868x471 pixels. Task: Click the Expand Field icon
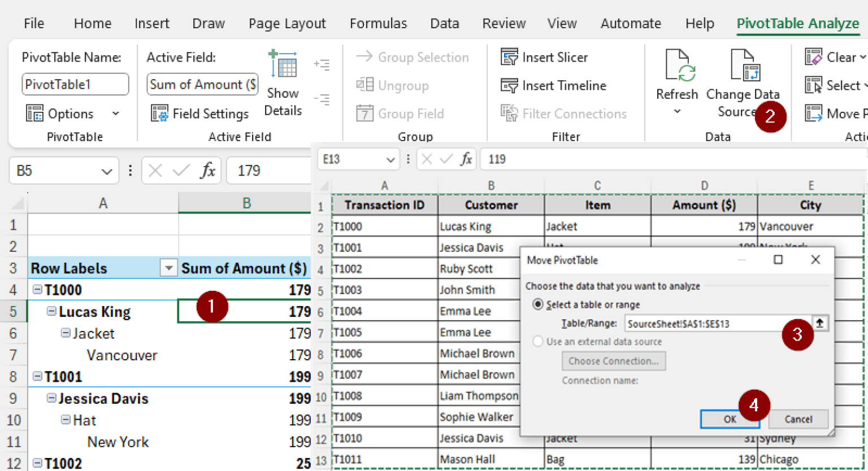pyautogui.click(x=322, y=64)
